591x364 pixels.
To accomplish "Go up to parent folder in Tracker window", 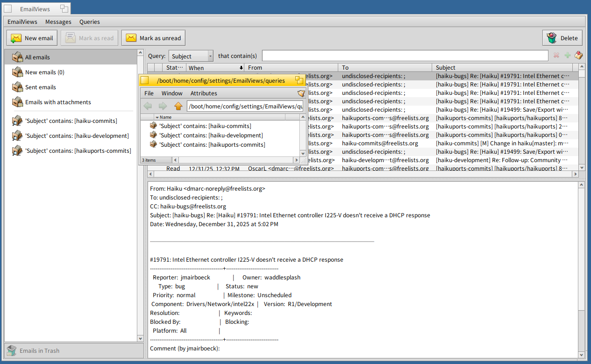I will (178, 106).
